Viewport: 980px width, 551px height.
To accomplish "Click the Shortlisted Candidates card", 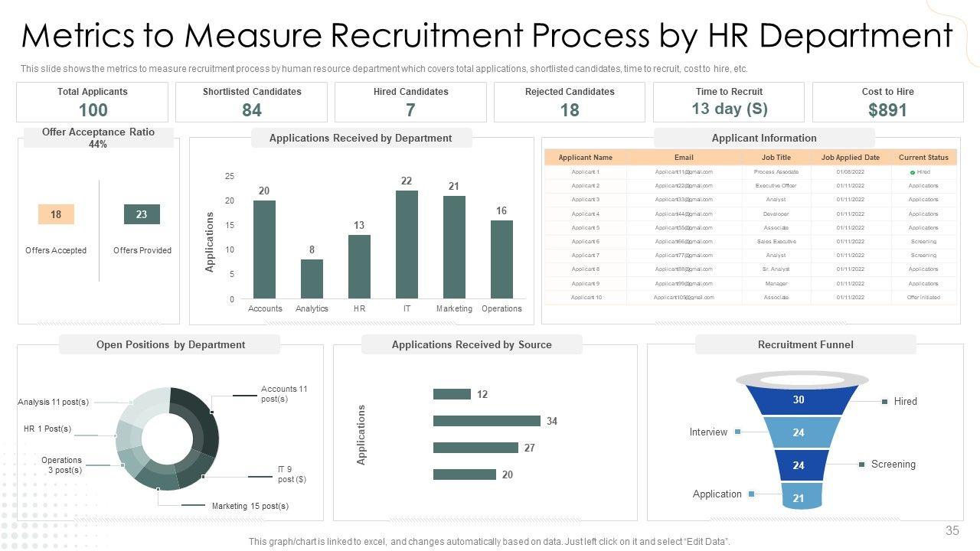I will [252, 103].
